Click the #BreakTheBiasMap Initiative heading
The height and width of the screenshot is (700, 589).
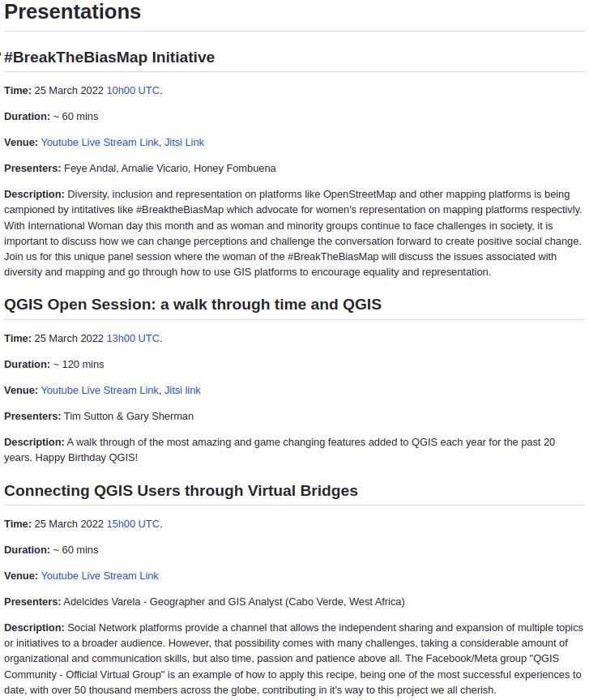tap(109, 58)
